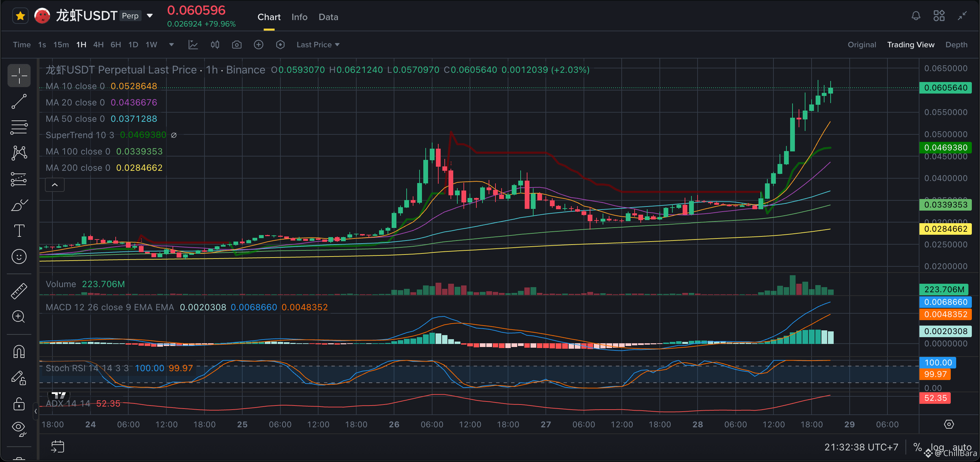The width and height of the screenshot is (980, 462).
Task: Toggle log scale mode
Action: (x=937, y=447)
